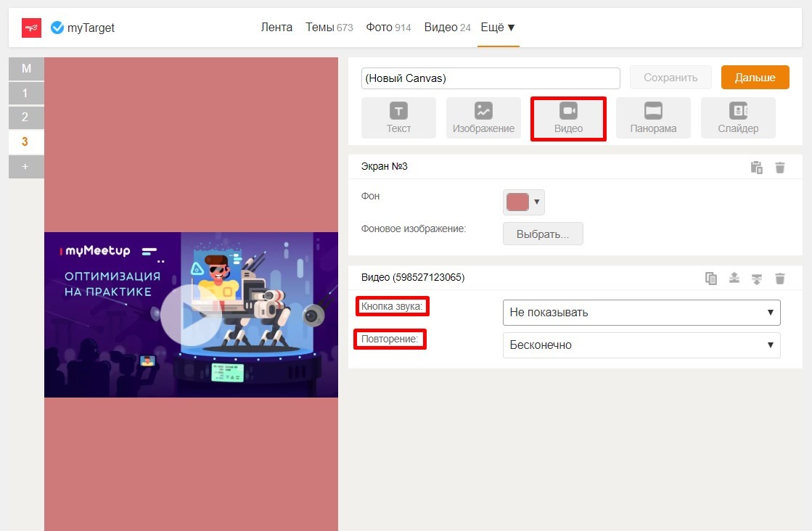Play the myMeetup video preview

[190, 315]
